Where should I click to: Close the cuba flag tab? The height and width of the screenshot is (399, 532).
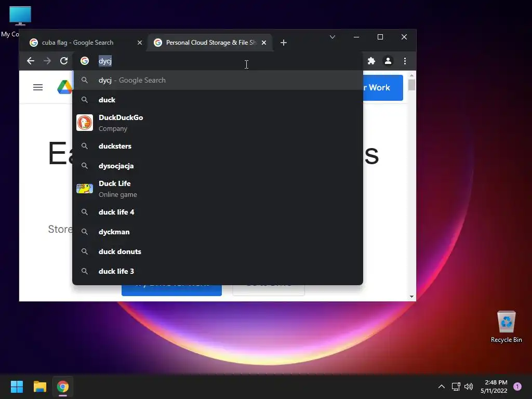tap(139, 43)
